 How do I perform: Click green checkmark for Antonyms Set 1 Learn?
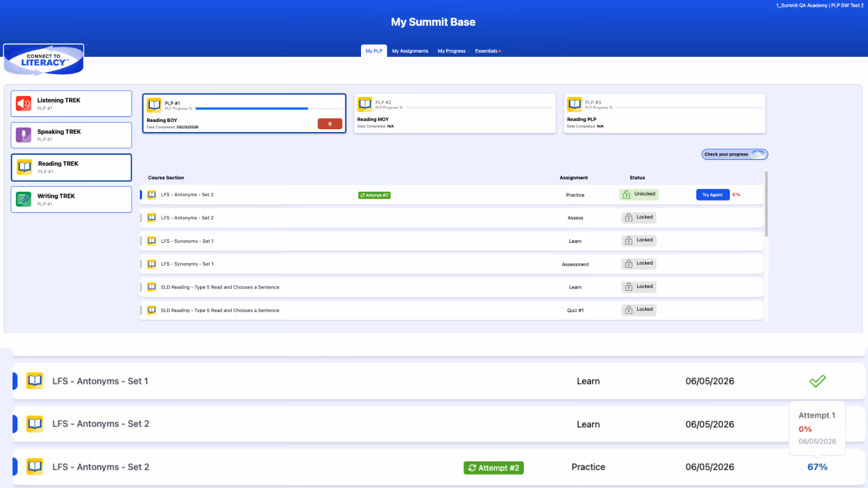coord(817,381)
